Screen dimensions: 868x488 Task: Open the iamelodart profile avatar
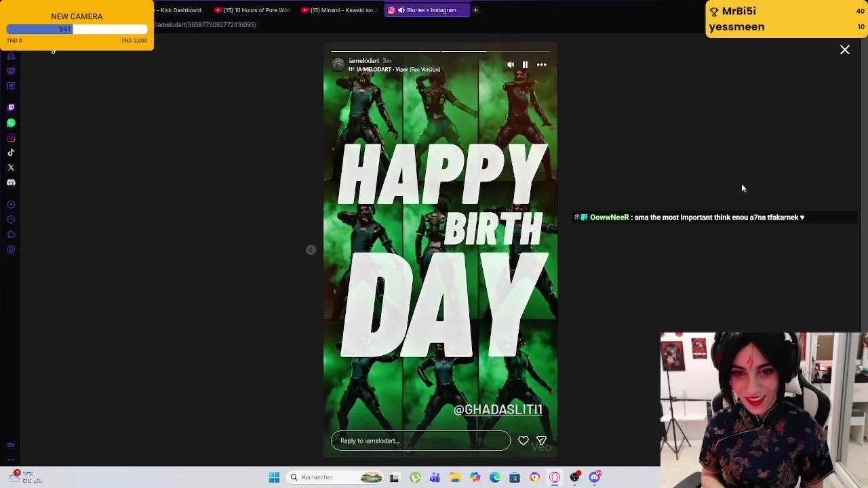[x=338, y=65]
